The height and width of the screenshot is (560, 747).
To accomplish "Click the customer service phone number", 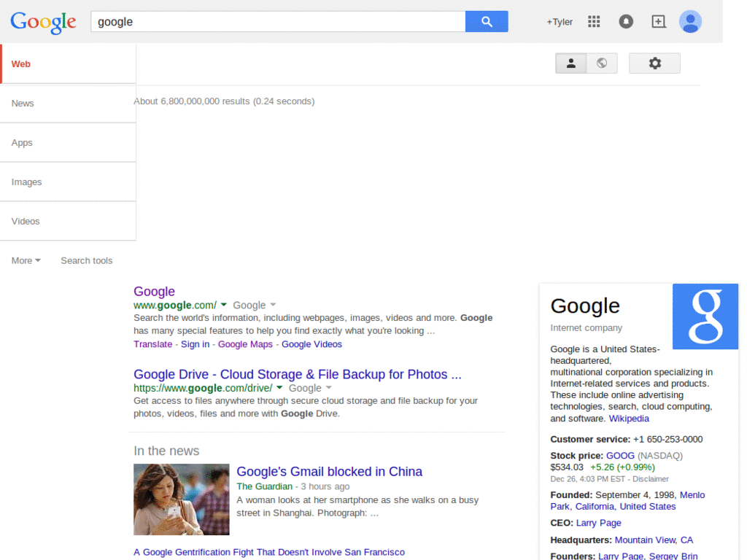I will coord(667,439).
